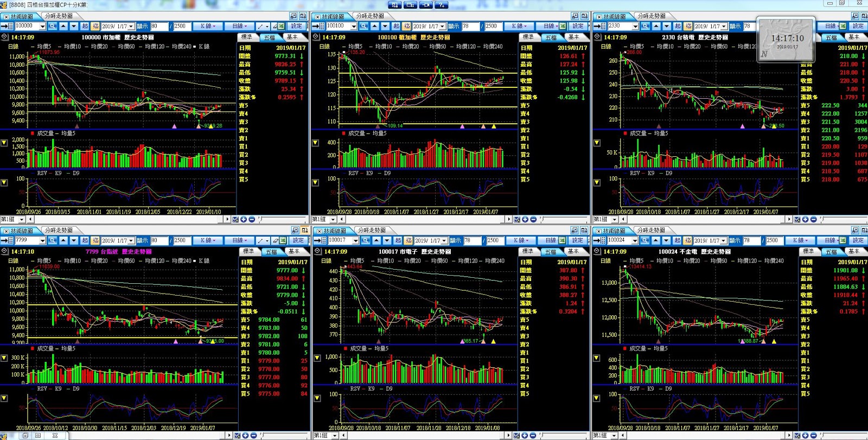This screenshot has height=440, width=868.
Task: Click the up arrow in 100017 chart toolbar
Action: [x=376, y=240]
